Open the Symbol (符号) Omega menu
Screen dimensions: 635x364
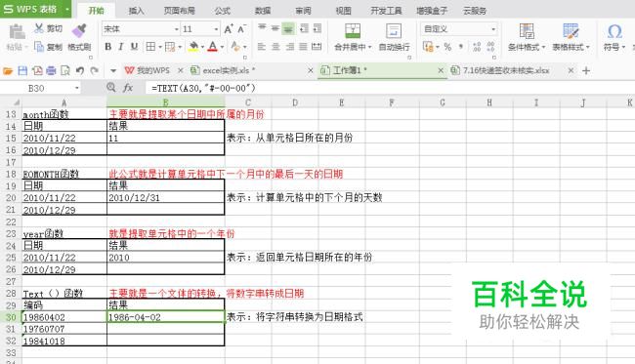(614, 37)
